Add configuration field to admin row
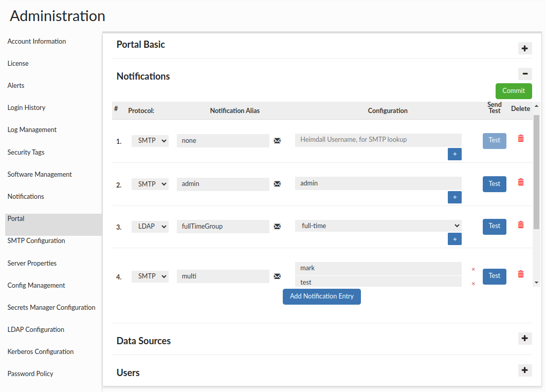The height and width of the screenshot is (392, 546). pos(454,197)
